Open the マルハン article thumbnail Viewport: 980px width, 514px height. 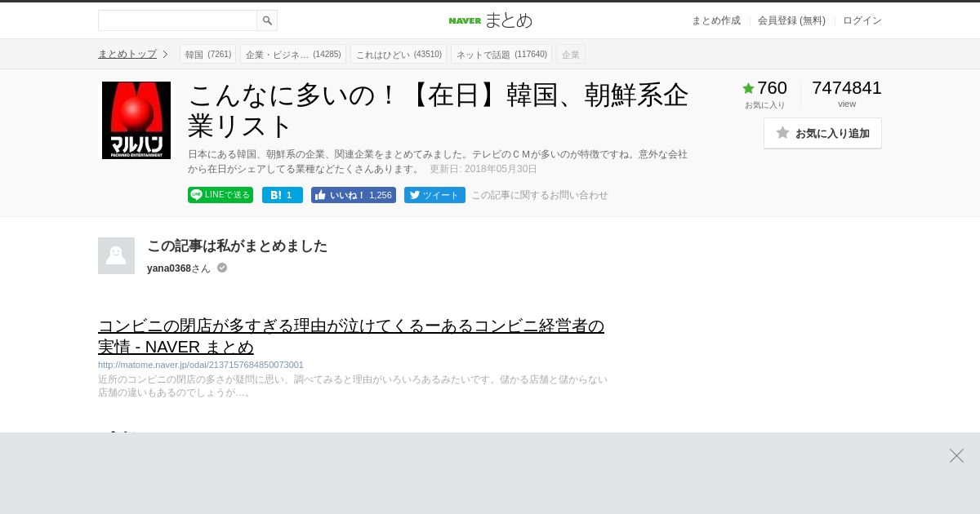(136, 120)
